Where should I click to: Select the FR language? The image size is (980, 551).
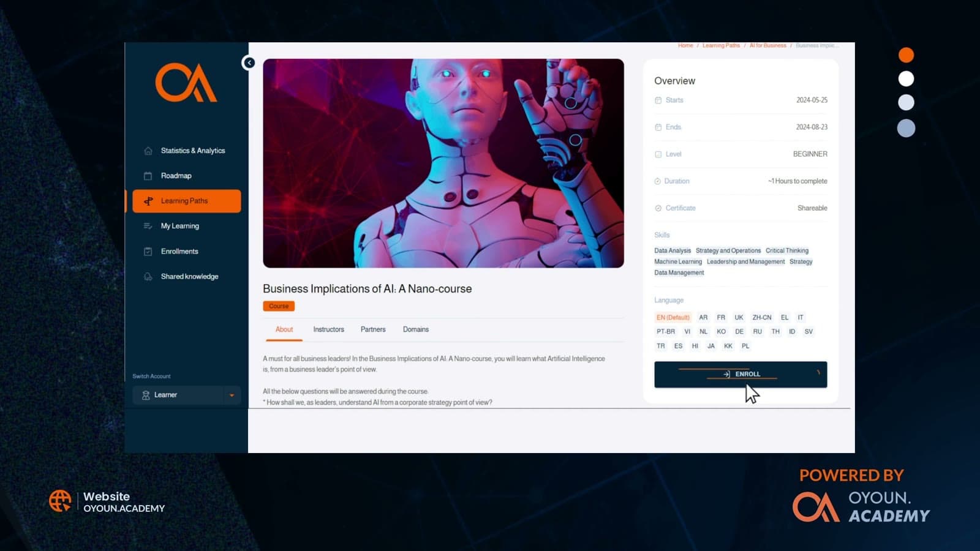click(x=721, y=317)
